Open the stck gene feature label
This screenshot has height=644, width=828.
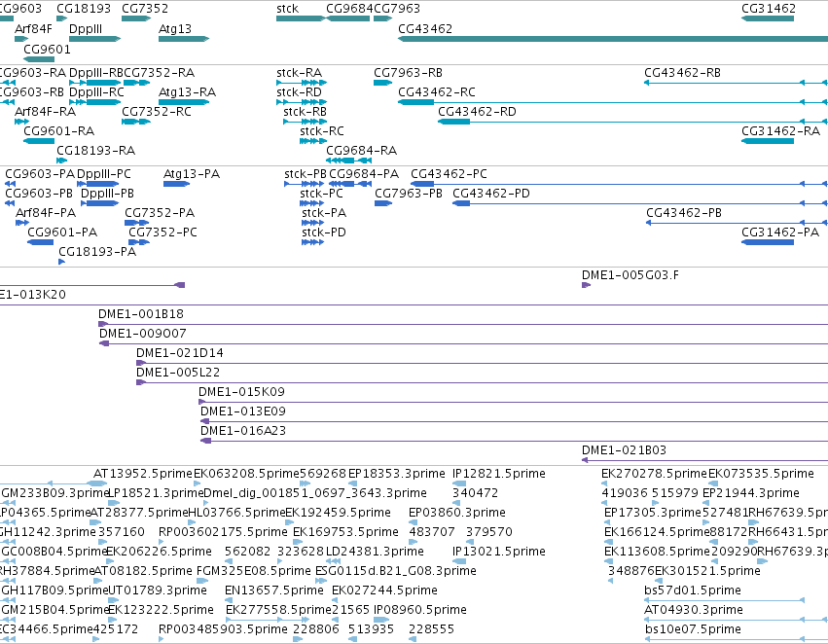(287, 9)
